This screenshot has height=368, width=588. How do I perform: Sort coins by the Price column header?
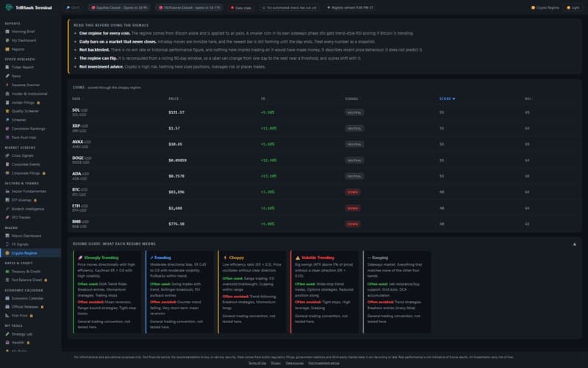click(173, 99)
